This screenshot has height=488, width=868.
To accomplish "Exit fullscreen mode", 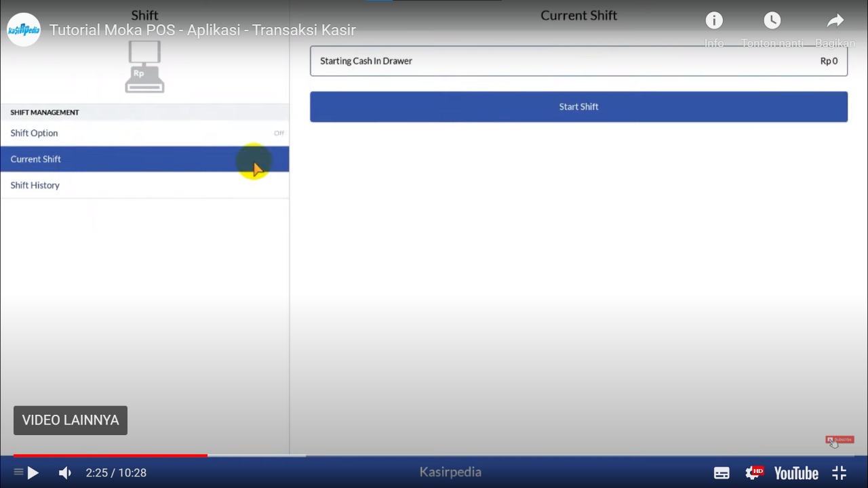I will tap(840, 473).
